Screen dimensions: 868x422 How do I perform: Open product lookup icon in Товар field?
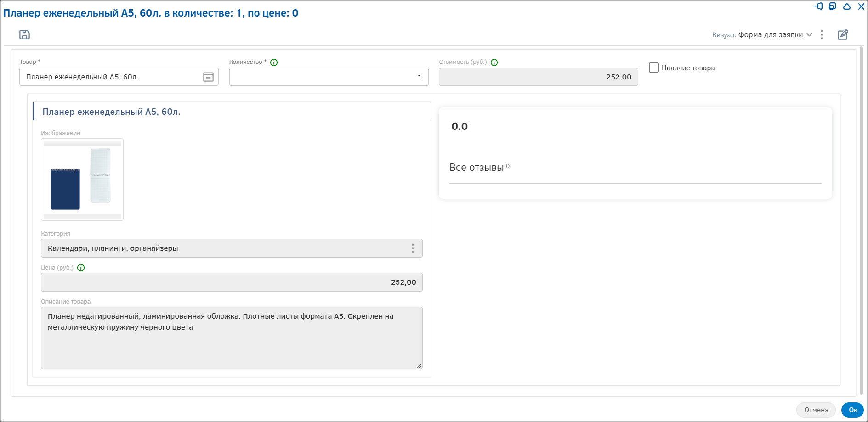tap(208, 77)
